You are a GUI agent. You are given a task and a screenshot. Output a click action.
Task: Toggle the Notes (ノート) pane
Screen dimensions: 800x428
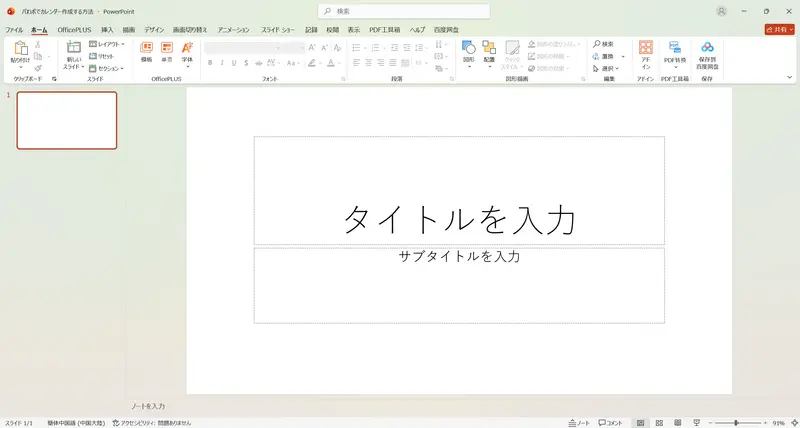579,423
